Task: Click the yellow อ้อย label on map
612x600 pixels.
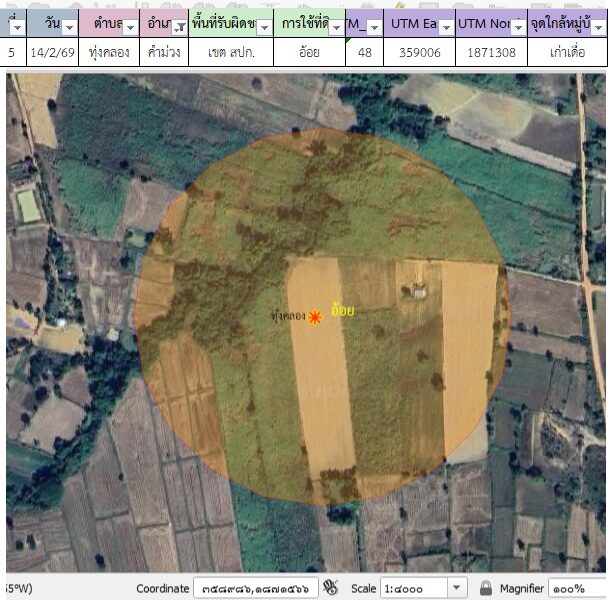Action: [342, 312]
